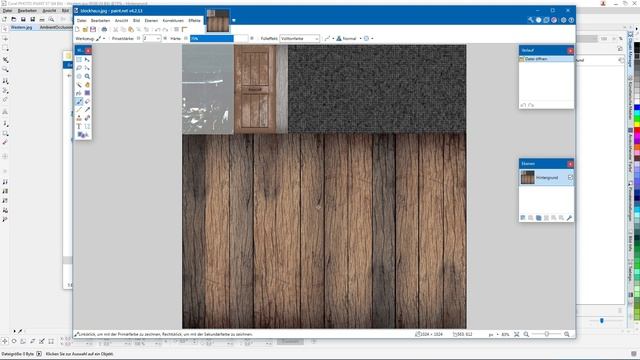Click the Härte hardness slider bar
The height and width of the screenshot is (360, 640).
tap(219, 38)
